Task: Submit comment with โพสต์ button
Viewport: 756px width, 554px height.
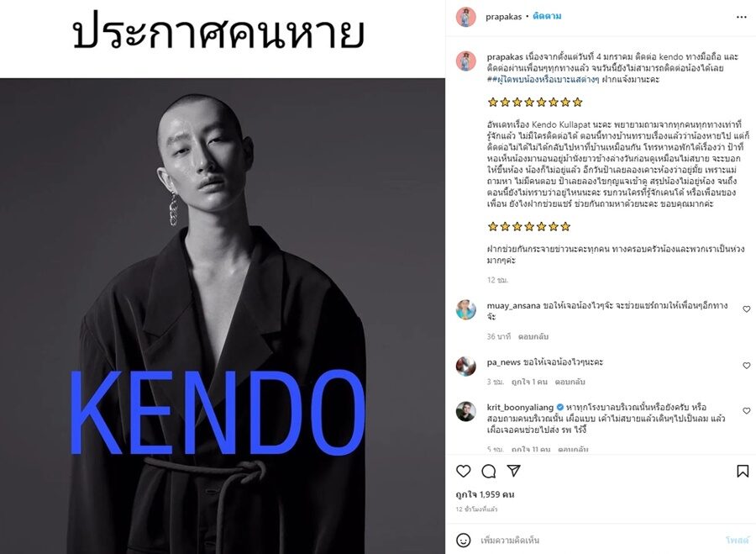Action: (x=738, y=540)
